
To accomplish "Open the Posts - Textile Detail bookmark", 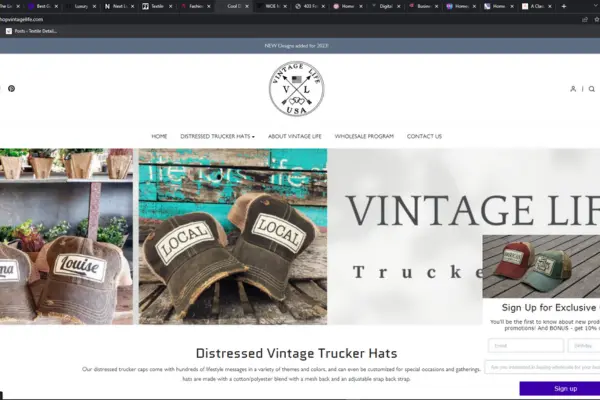I will point(32,31).
